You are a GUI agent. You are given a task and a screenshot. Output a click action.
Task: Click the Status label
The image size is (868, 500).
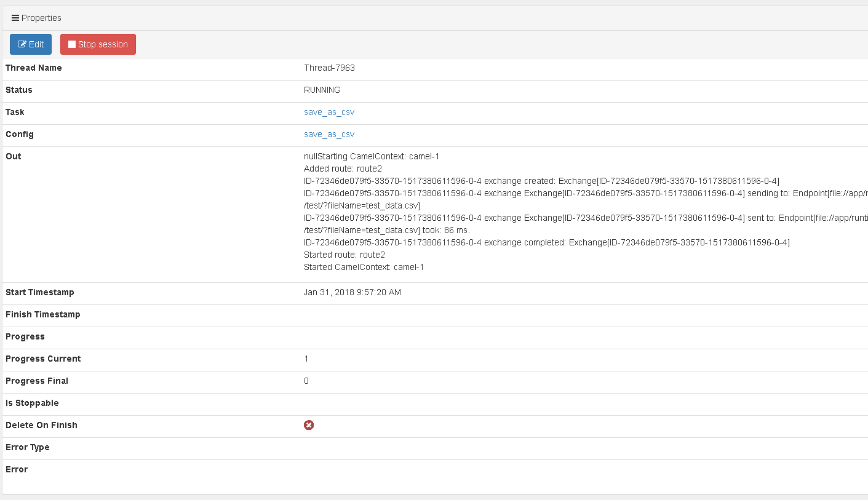pyautogui.click(x=19, y=90)
